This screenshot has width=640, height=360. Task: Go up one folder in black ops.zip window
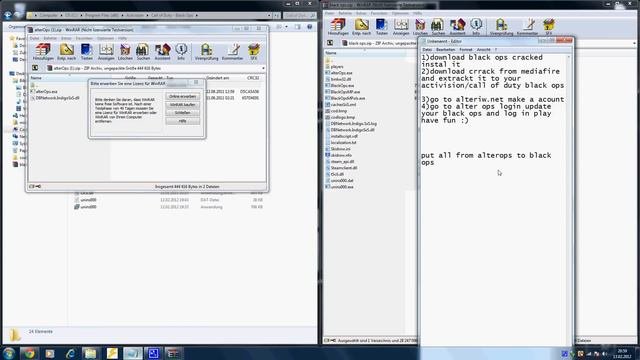(x=330, y=43)
